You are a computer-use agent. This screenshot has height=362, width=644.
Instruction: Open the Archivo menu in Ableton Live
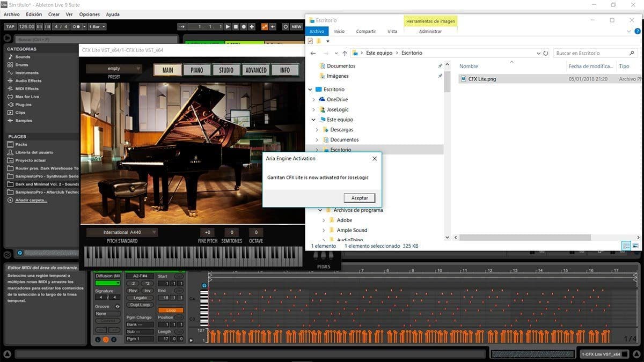point(12,14)
